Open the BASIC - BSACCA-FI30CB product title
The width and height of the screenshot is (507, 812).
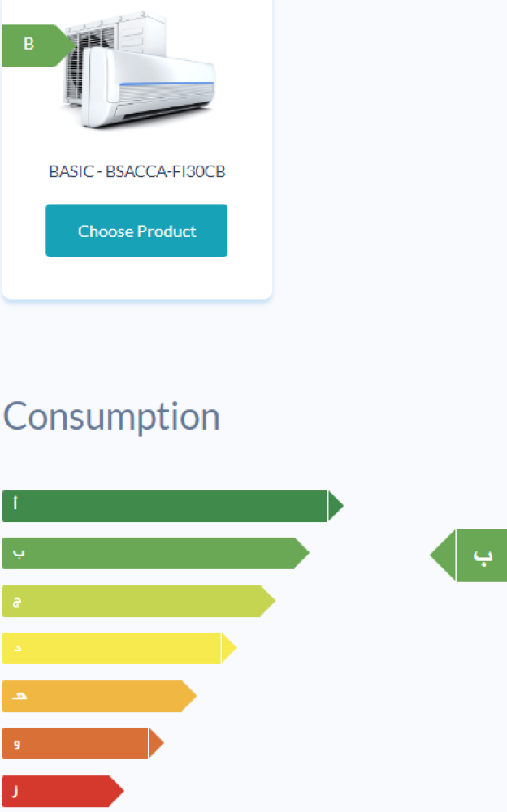[x=136, y=171]
